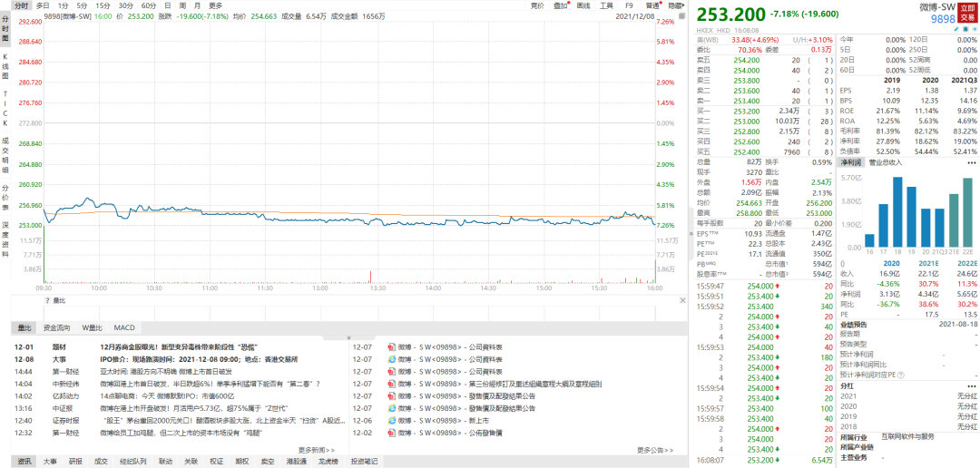This screenshot has width=980, height=468.
Task: Switch indicator to MACD
Action: click(x=123, y=327)
